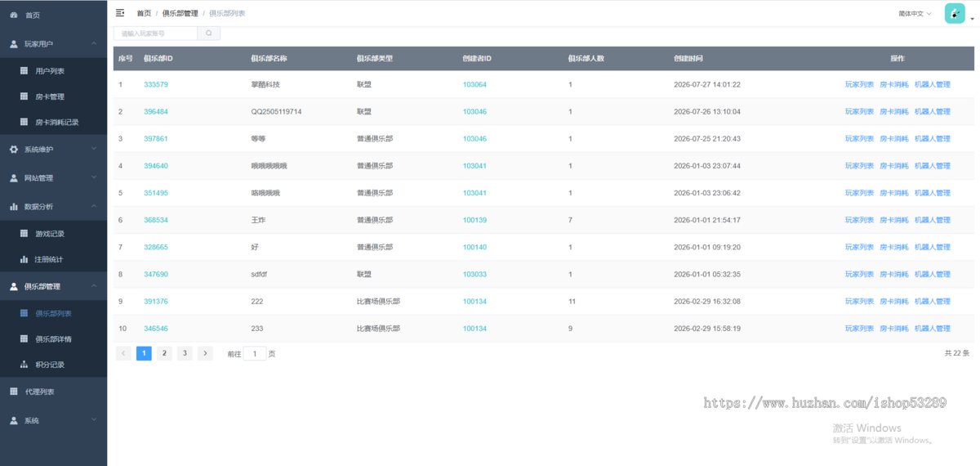Click the go-to page number input
This screenshot has width=980, height=466.
(x=255, y=354)
